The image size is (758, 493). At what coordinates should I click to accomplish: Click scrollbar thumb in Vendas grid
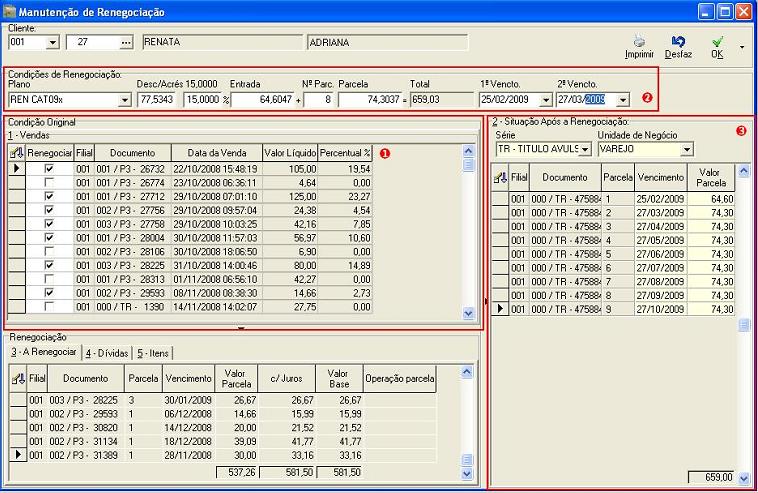468,165
